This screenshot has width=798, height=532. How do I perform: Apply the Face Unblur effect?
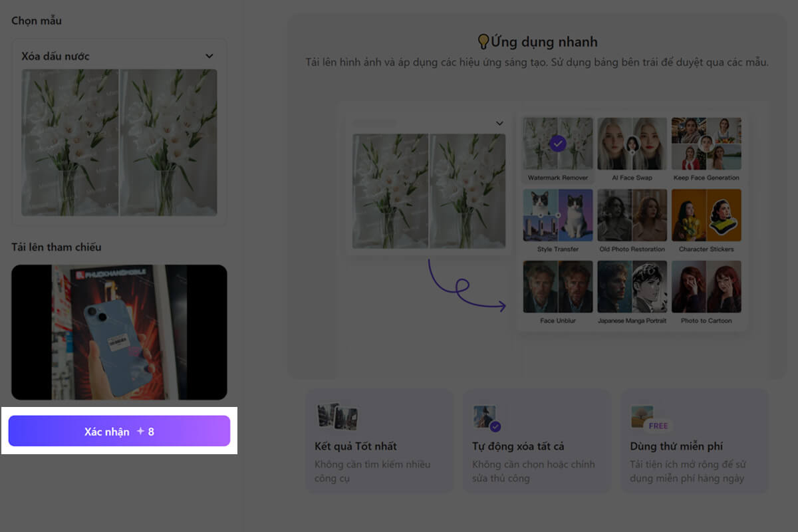(x=557, y=287)
